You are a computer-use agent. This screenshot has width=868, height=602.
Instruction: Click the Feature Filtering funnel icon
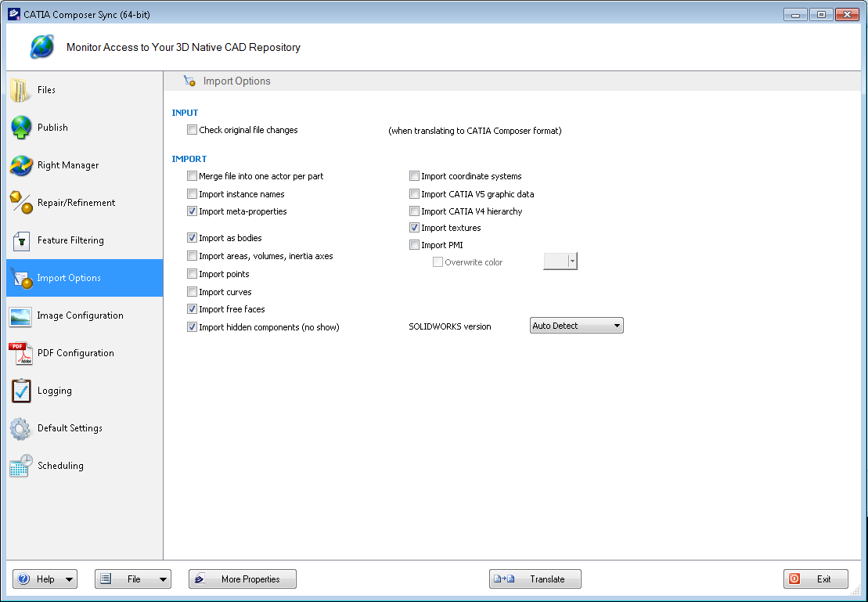click(x=21, y=241)
